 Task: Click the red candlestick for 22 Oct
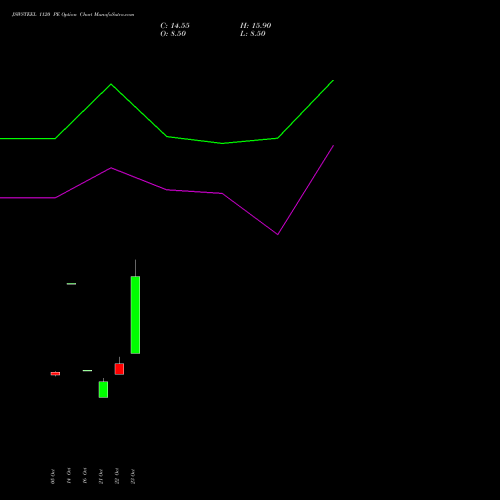pos(119,369)
